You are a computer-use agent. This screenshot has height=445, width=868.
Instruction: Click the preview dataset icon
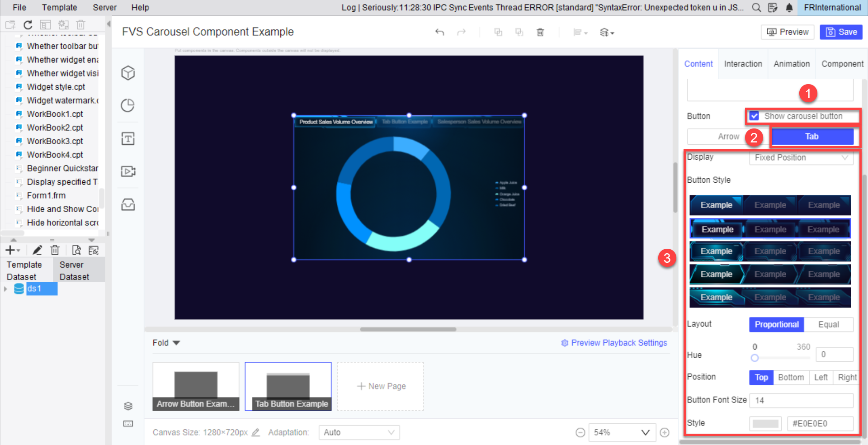(76, 250)
